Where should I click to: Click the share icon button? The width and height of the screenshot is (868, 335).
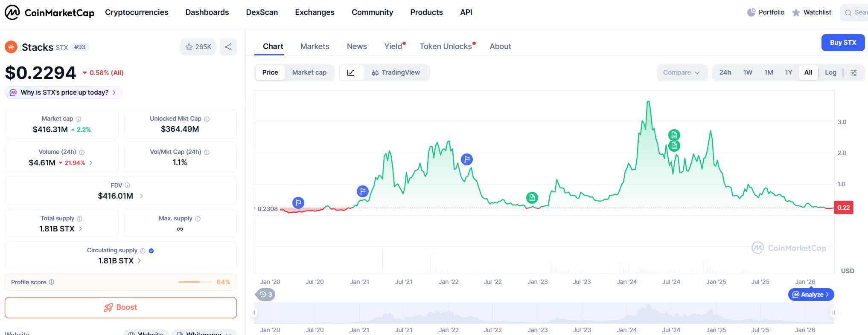pos(228,47)
